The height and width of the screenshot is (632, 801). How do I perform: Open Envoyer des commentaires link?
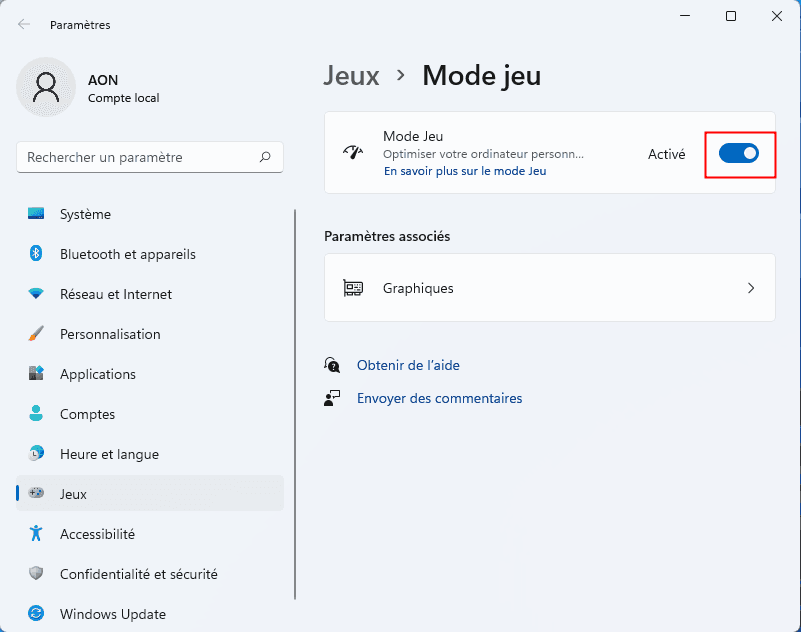click(x=439, y=398)
